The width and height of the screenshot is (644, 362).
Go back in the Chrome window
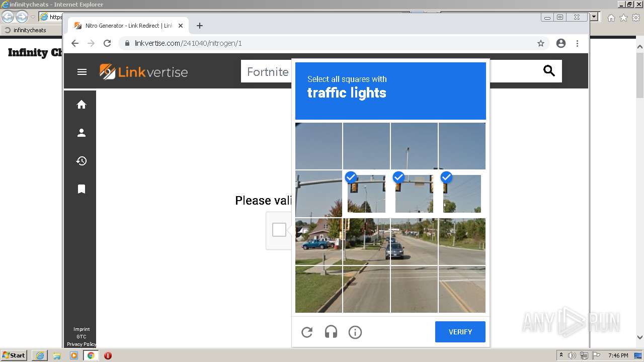pyautogui.click(x=75, y=43)
